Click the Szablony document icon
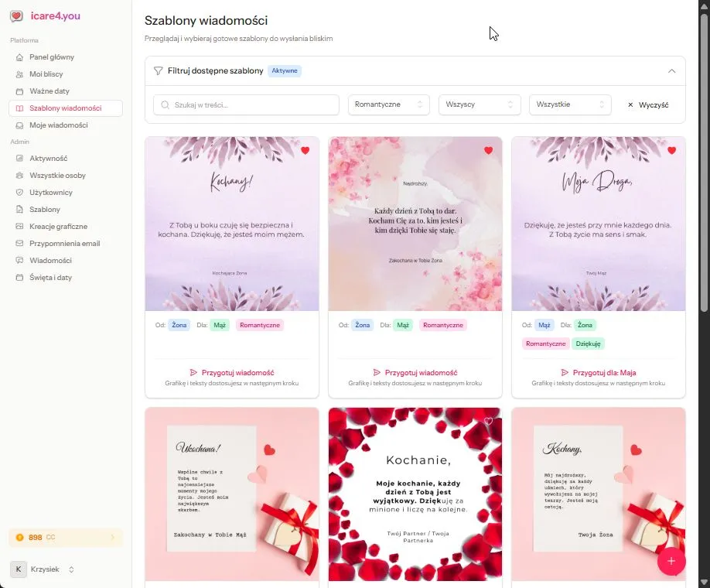Viewport: 710px width, 588px height. coord(19,210)
